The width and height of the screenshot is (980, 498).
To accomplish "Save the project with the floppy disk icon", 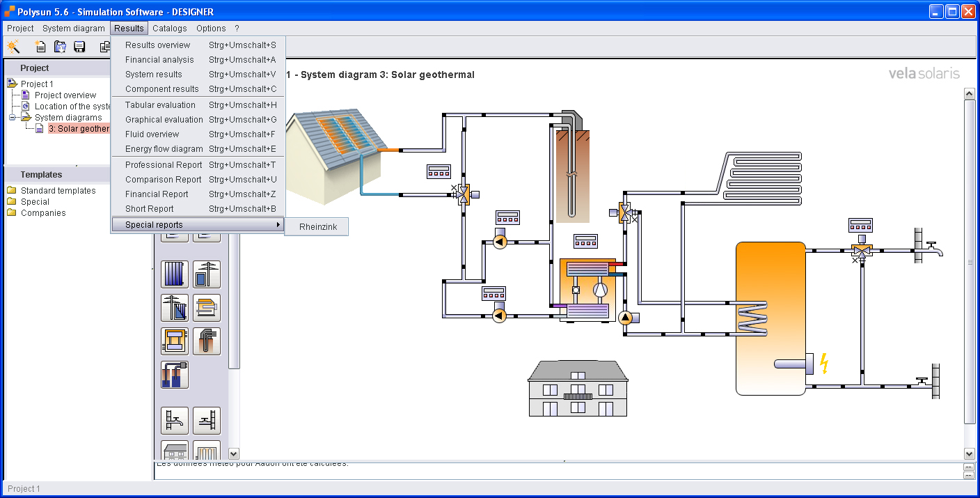I will 79,46.
